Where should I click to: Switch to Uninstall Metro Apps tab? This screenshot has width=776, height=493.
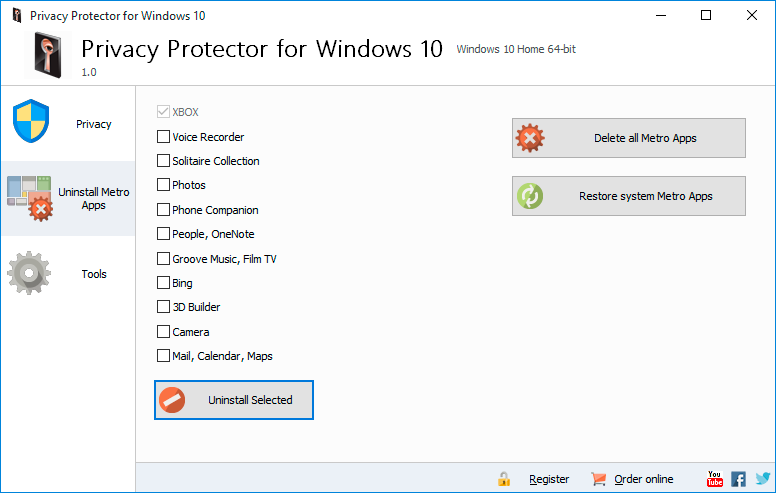pos(68,198)
